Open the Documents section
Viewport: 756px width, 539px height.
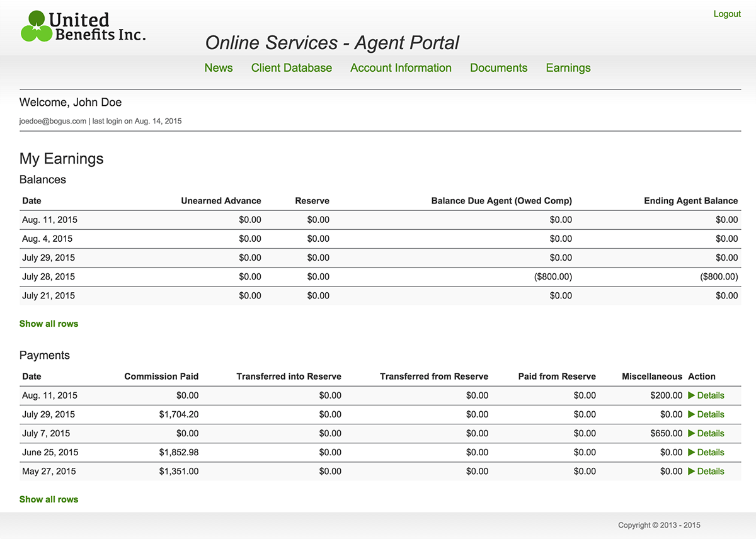(498, 68)
